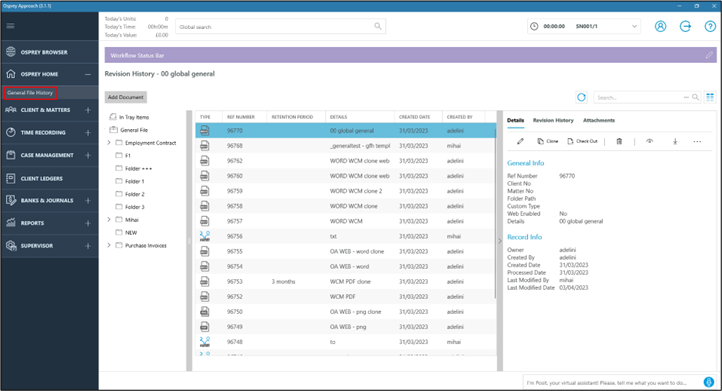Sort by the CREATED BY column header
722x391 pixels.
pos(460,117)
